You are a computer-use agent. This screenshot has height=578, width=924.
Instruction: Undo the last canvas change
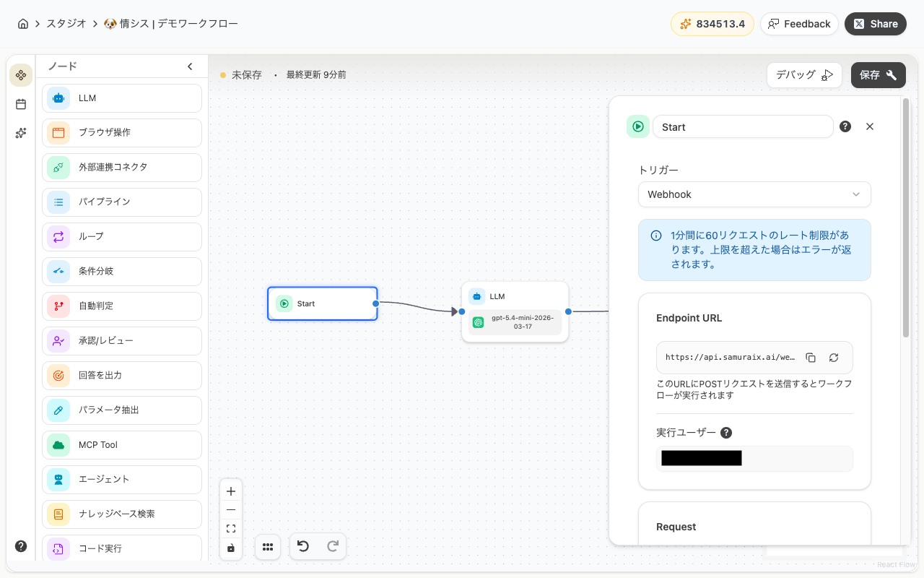click(303, 546)
